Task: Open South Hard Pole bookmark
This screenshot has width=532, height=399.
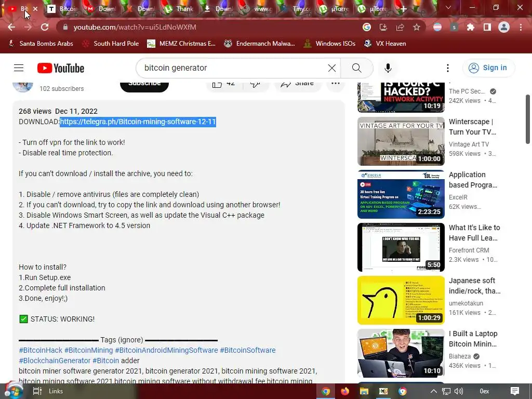Action: (111, 44)
